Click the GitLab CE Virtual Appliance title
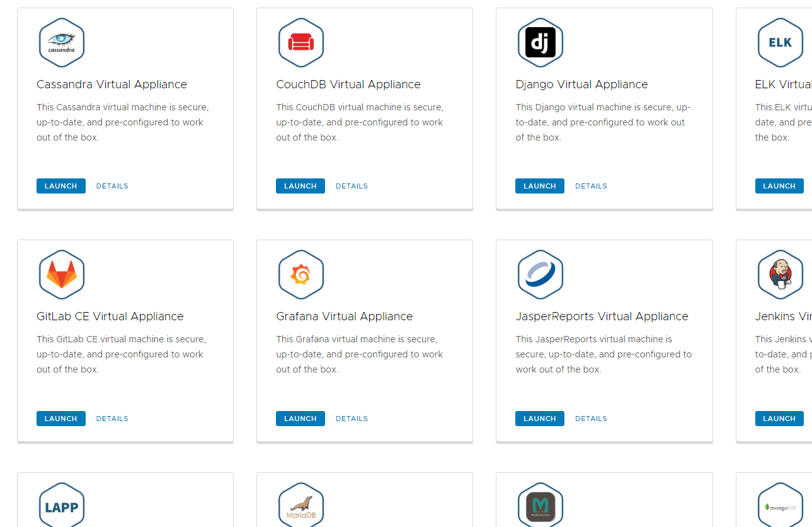 [110, 316]
